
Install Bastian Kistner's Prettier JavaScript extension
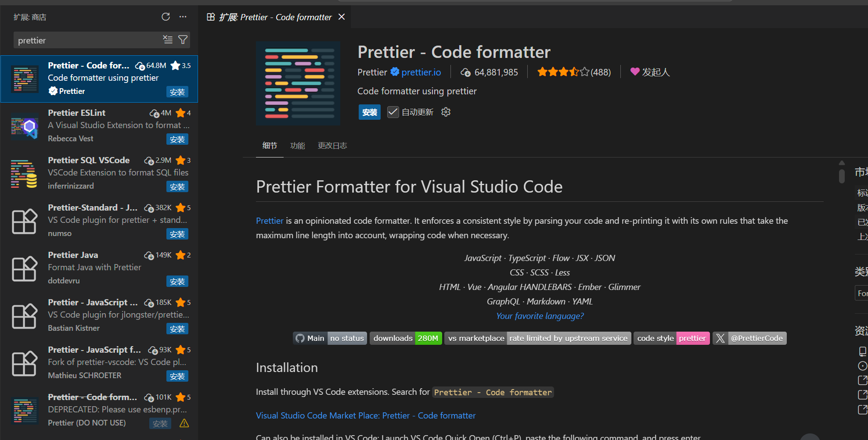[x=177, y=329]
